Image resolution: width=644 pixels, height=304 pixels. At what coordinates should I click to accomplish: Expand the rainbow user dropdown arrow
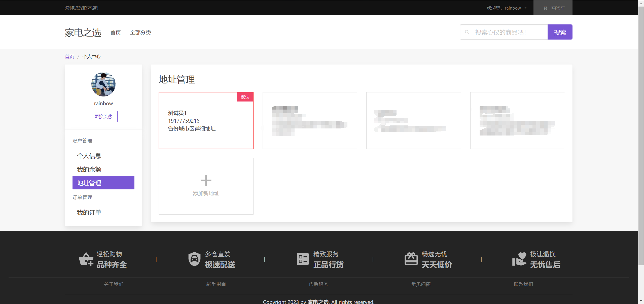pos(525,8)
